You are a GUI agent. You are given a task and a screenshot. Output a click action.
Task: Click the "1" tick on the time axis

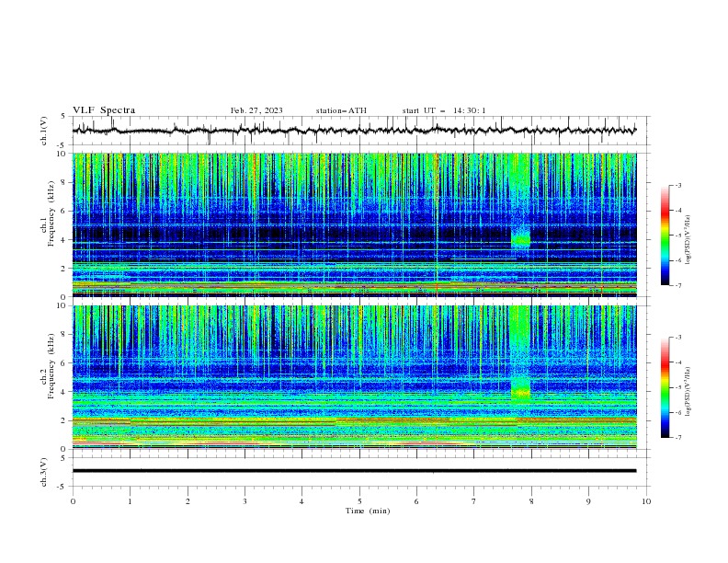point(130,501)
